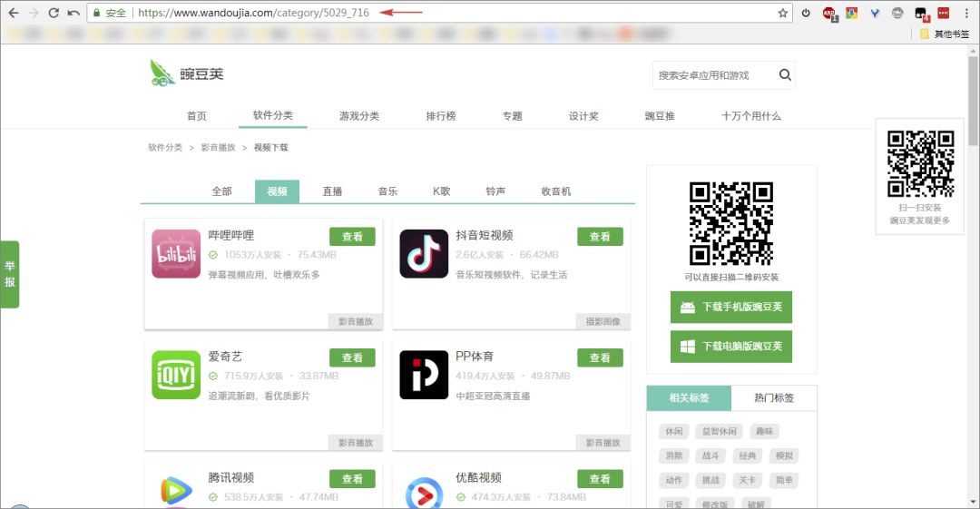Click the Wandoujia logo
The width and height of the screenshot is (980, 509).
click(186, 73)
